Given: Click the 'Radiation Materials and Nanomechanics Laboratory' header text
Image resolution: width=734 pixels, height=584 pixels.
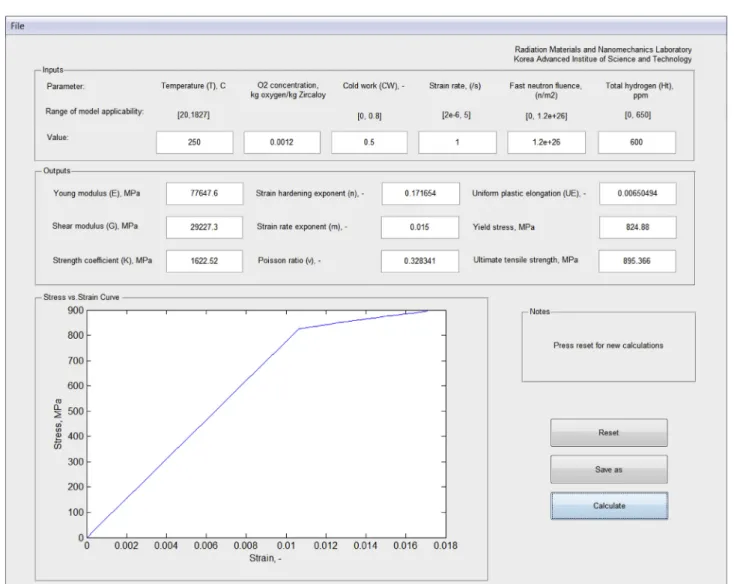Looking at the screenshot, I should point(603,49).
